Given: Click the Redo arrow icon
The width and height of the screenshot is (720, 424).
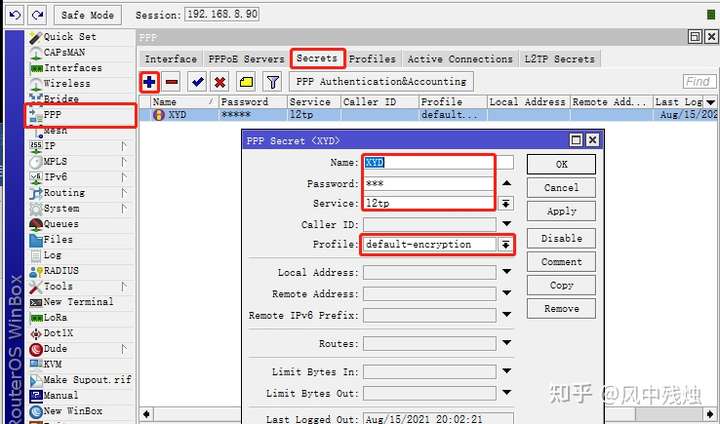Looking at the screenshot, I should (x=38, y=15).
